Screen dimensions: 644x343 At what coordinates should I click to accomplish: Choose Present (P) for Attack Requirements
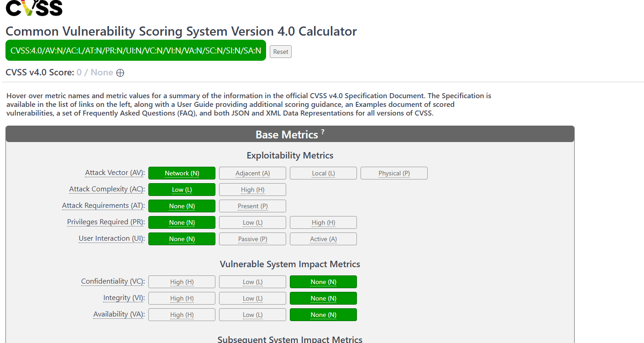pyautogui.click(x=252, y=206)
